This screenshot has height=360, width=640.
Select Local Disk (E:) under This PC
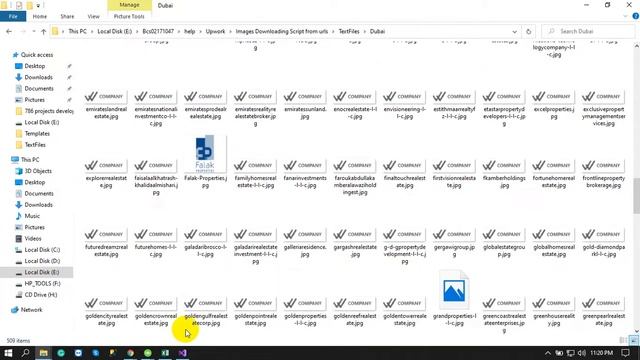tap(37, 272)
